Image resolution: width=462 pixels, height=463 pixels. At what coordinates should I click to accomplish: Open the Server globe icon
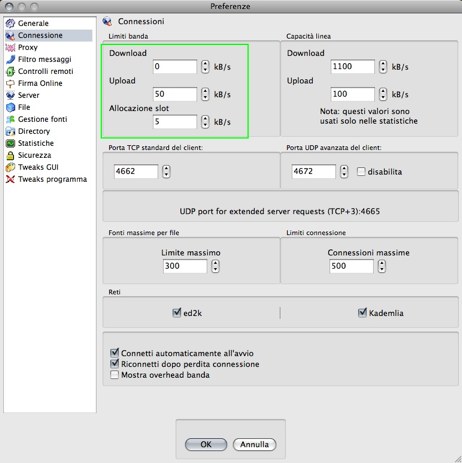[10, 95]
